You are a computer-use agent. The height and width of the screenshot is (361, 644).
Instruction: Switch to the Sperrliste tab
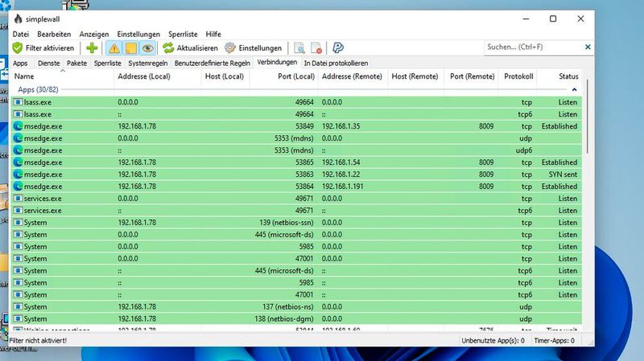coord(108,64)
